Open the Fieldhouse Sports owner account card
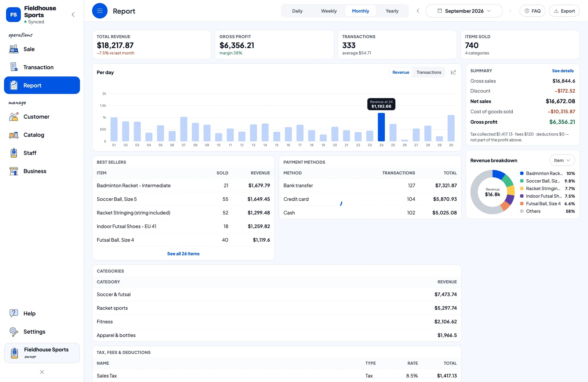 pos(42,353)
